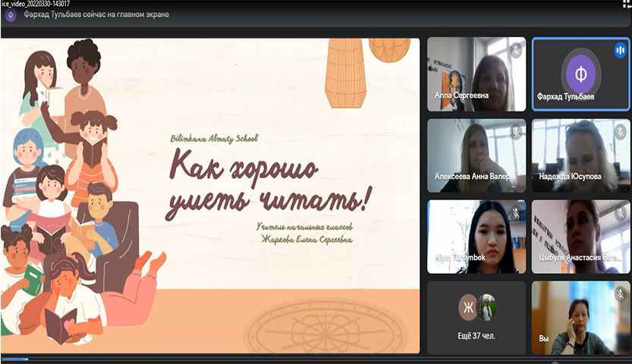
Task: Click the purple Ф avatar of Фархад Тульбаев
Action: point(580,74)
